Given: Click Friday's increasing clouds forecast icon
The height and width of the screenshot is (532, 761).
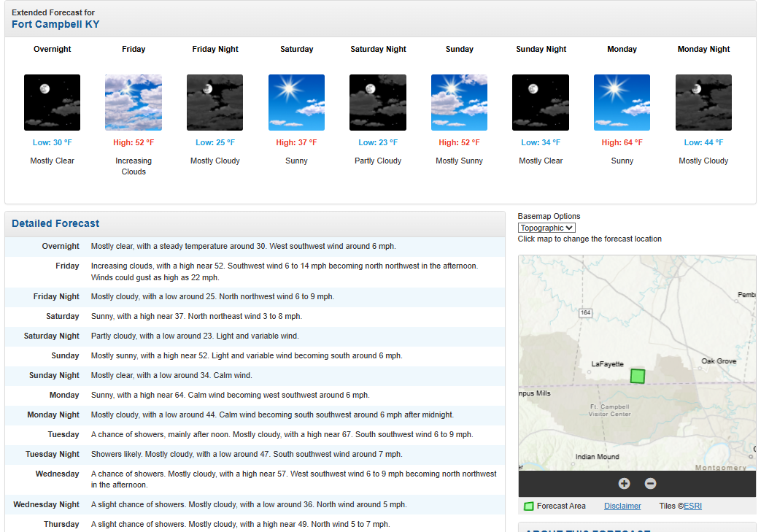Looking at the screenshot, I should coord(134,102).
